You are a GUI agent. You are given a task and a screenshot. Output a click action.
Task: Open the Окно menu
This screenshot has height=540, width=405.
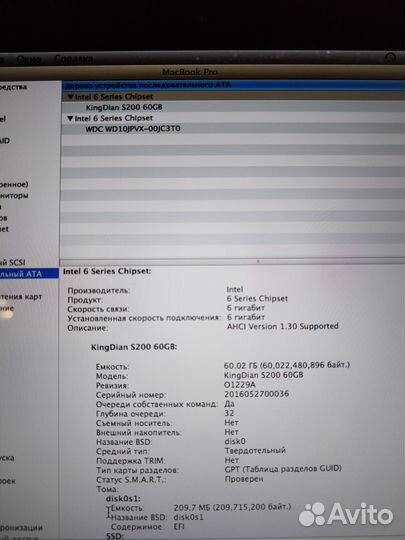click(x=29, y=60)
